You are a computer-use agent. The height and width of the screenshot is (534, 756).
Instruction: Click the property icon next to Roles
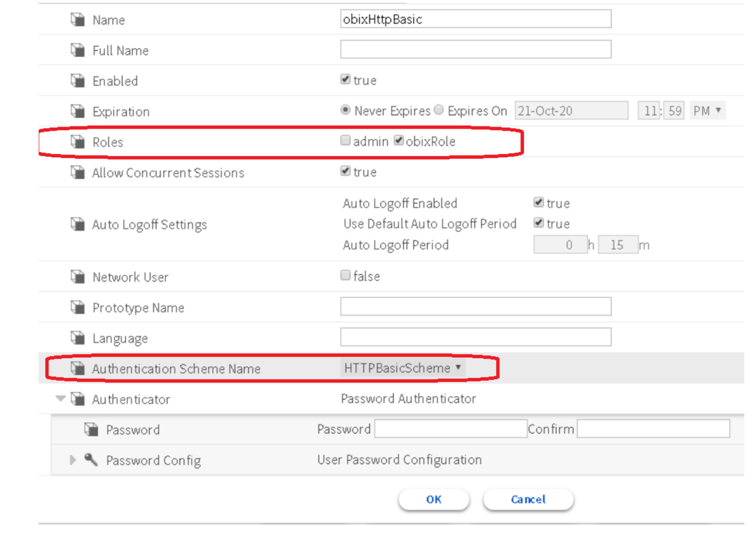(77, 142)
